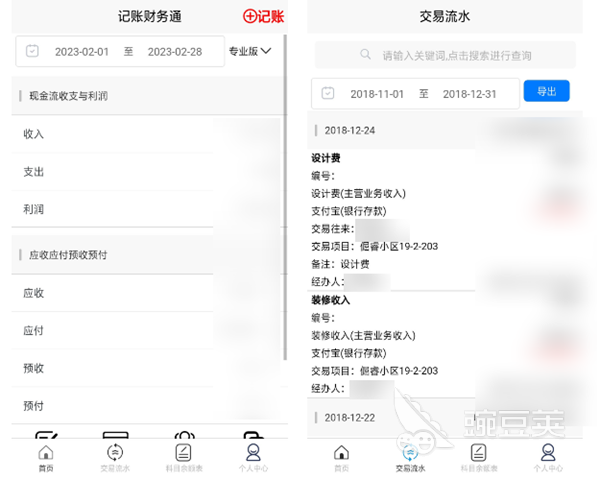Select the highlighted 交易流水 bottom tab

pos(410,456)
